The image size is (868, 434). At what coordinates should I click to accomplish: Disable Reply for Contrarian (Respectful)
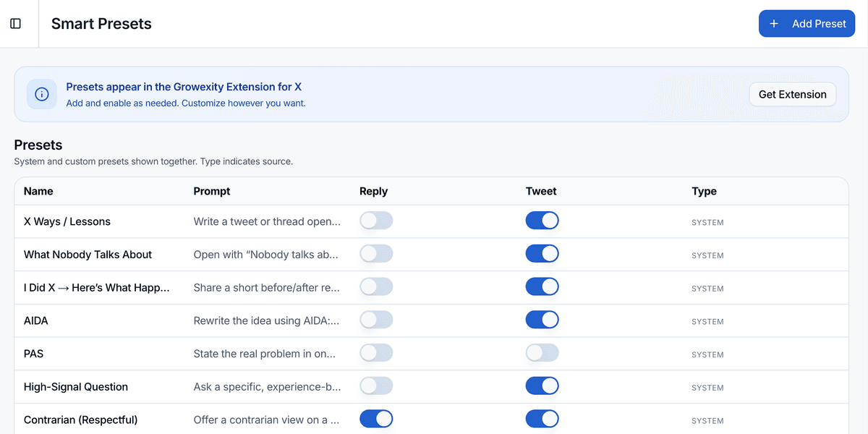376,418
